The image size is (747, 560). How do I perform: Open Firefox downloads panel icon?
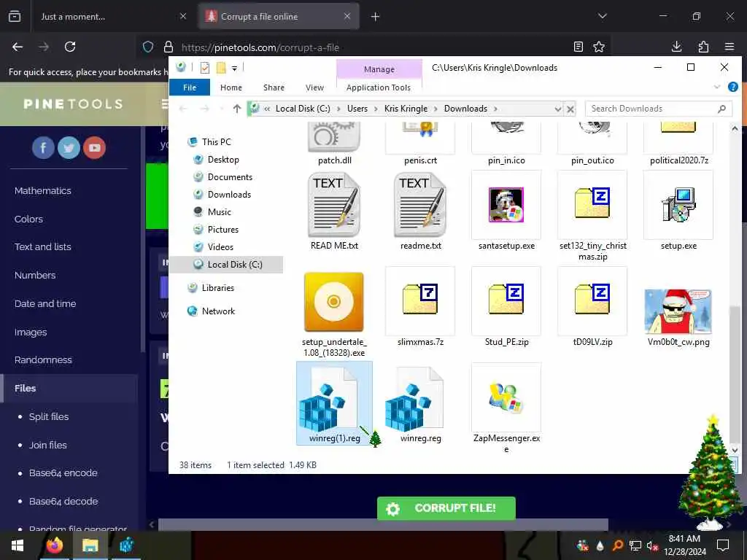676,47
